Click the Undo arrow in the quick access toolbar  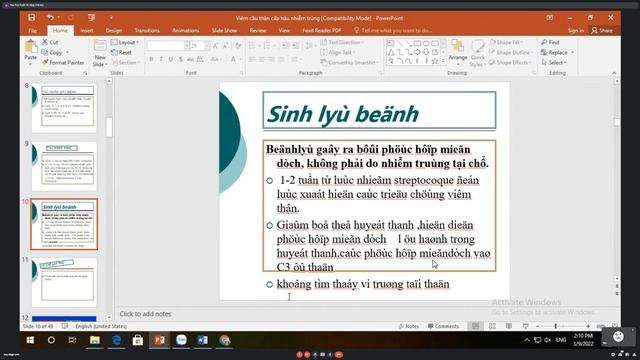[x=50, y=18]
